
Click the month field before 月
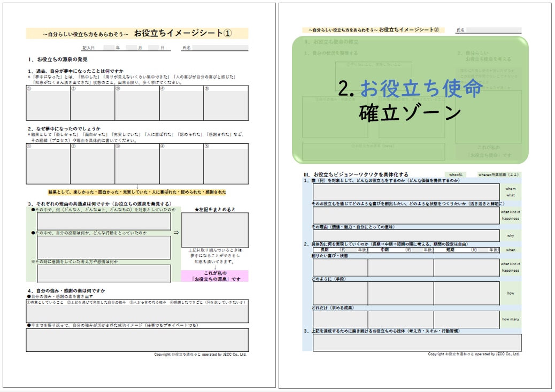pos(132,48)
